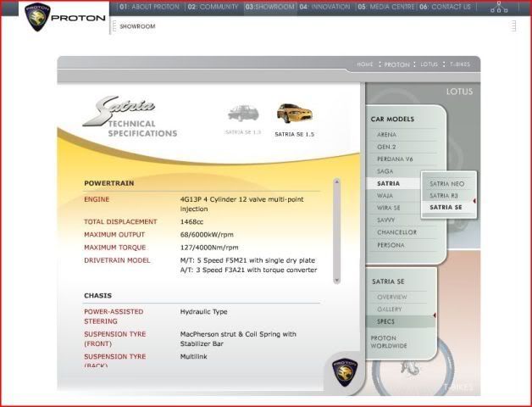Choose Satria R3 in the flyout
Image resolution: width=532 pixels, height=407 pixels.
[444, 195]
